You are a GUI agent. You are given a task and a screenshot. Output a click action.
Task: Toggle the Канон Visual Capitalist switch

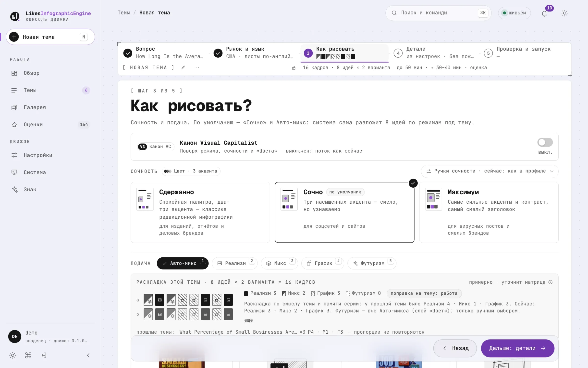(x=545, y=142)
